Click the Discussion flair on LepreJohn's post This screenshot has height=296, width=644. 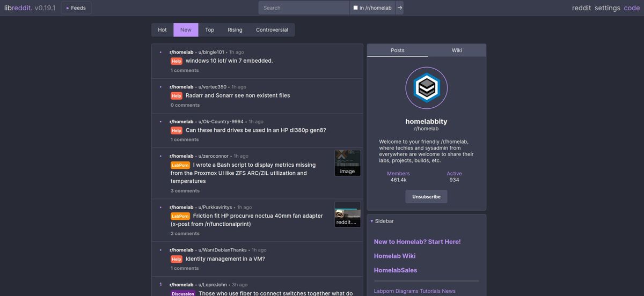(x=183, y=293)
